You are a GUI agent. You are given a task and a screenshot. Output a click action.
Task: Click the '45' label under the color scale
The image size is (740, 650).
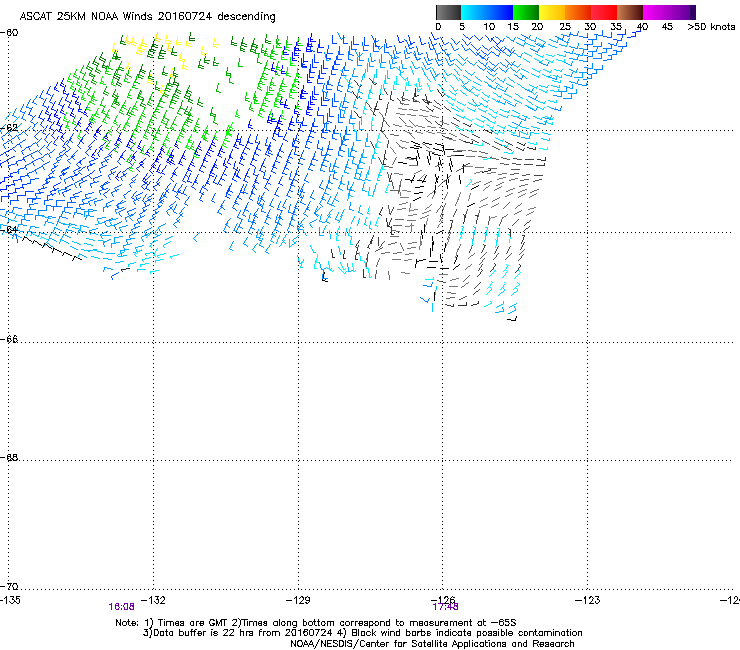(667, 27)
